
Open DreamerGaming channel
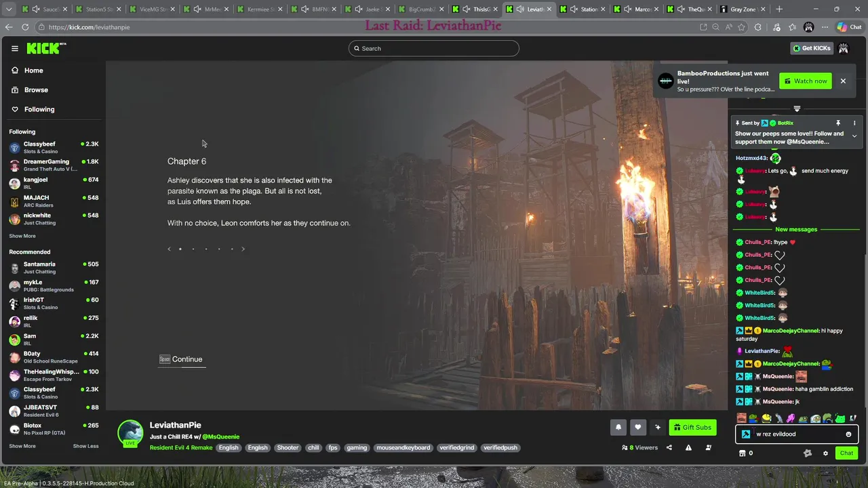tap(53, 165)
